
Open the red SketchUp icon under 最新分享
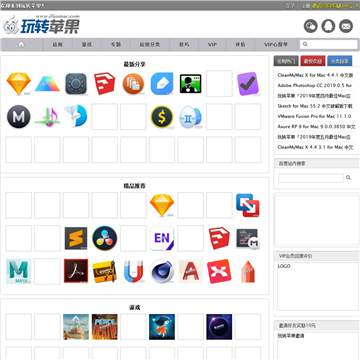[x=105, y=84]
